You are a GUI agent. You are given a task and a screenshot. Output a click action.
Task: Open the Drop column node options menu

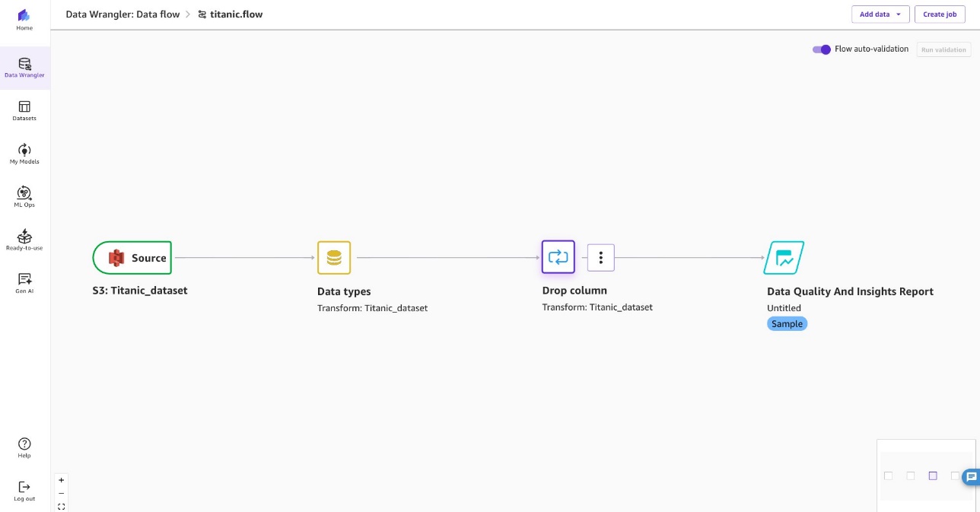coord(601,258)
